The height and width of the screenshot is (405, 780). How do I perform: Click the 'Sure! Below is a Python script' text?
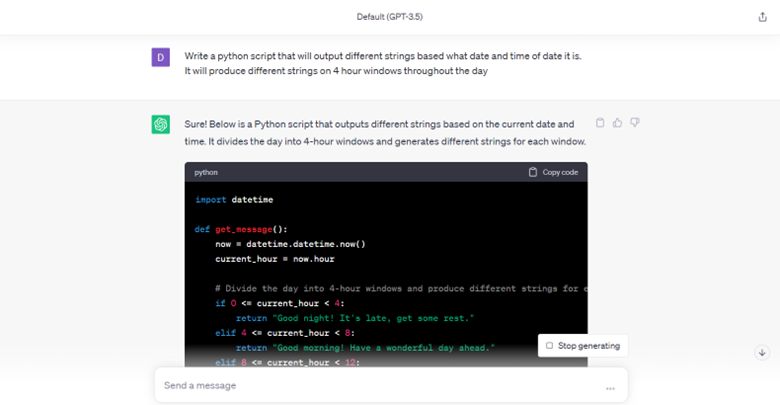click(385, 133)
